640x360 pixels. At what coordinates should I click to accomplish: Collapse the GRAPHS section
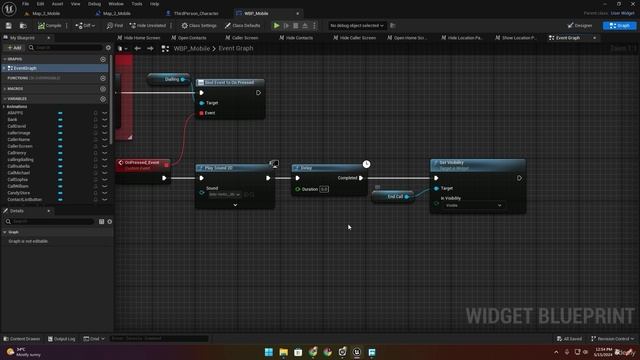tap(4, 59)
